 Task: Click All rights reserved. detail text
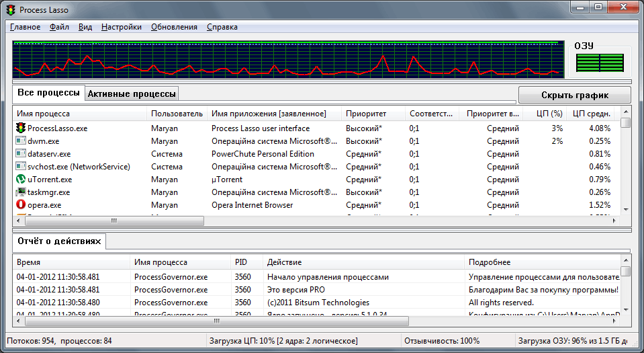coord(501,303)
